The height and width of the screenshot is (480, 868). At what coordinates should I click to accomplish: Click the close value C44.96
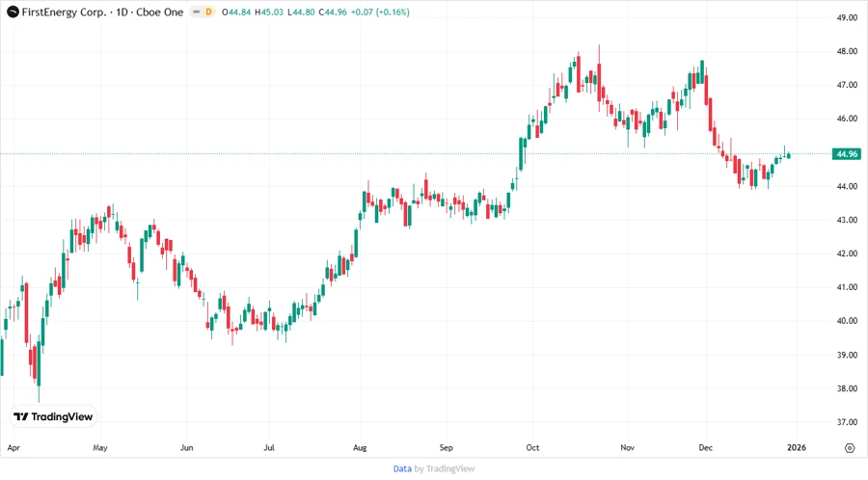pos(333,12)
